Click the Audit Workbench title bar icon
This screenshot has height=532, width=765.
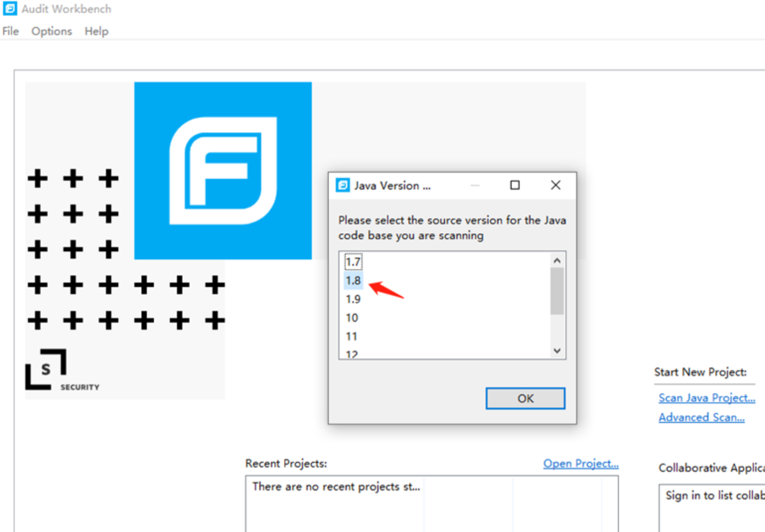click(x=9, y=8)
